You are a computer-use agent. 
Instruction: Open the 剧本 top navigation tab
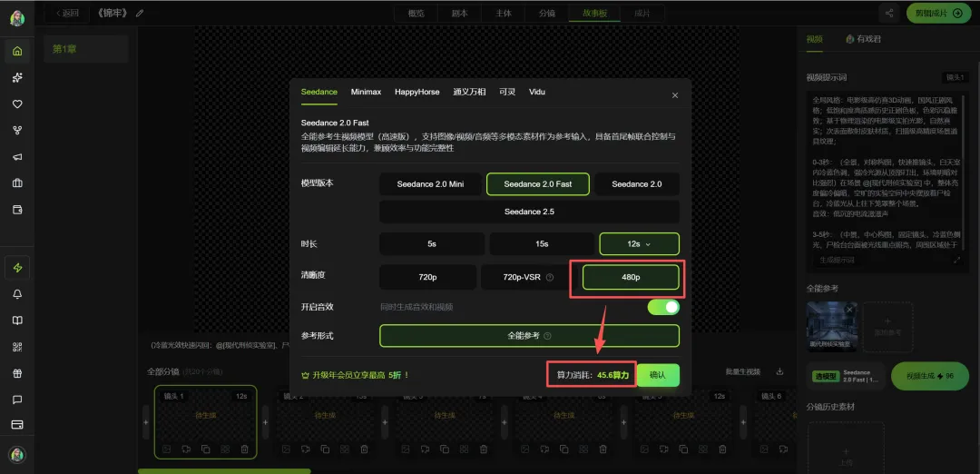[459, 13]
